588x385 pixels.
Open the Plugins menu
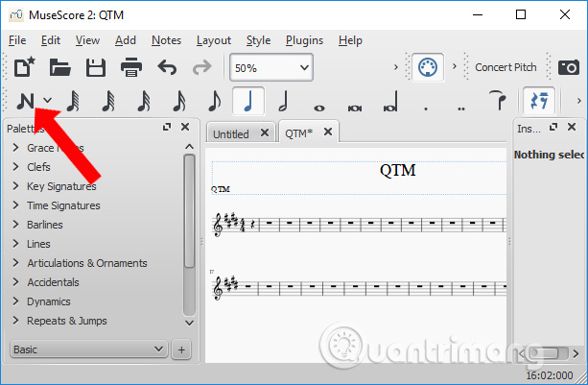point(304,40)
